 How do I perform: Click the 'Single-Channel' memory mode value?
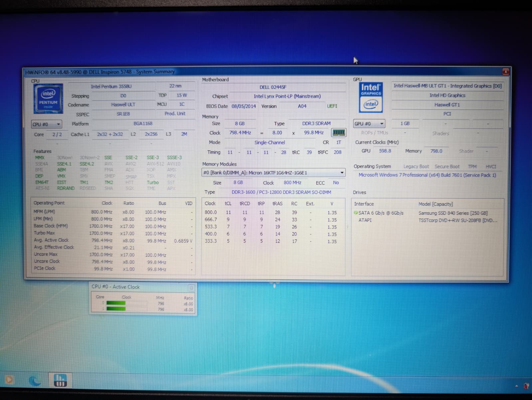pos(270,143)
